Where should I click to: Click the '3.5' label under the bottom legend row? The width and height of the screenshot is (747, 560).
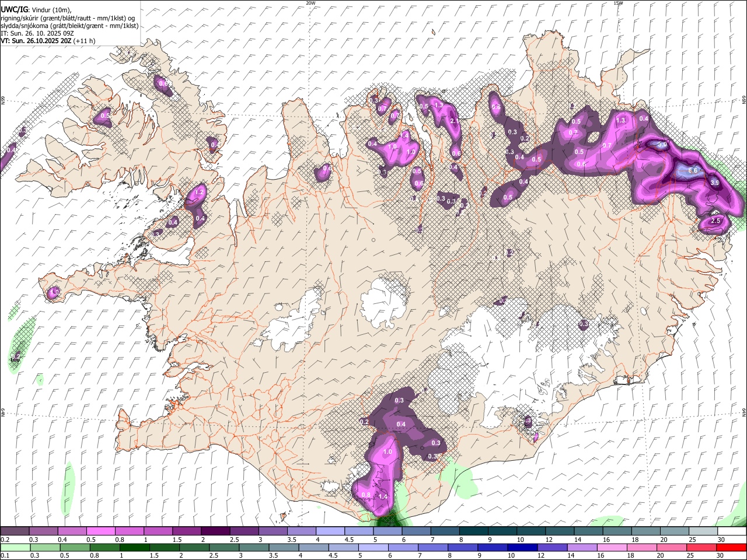273,555
